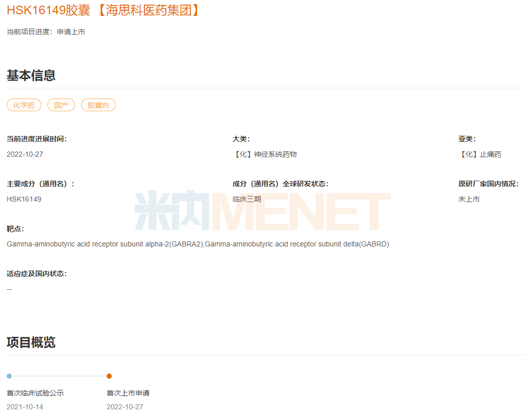Select the 胶囊剂 tag
Viewport: 526px width, 420px height.
pyautogui.click(x=98, y=105)
